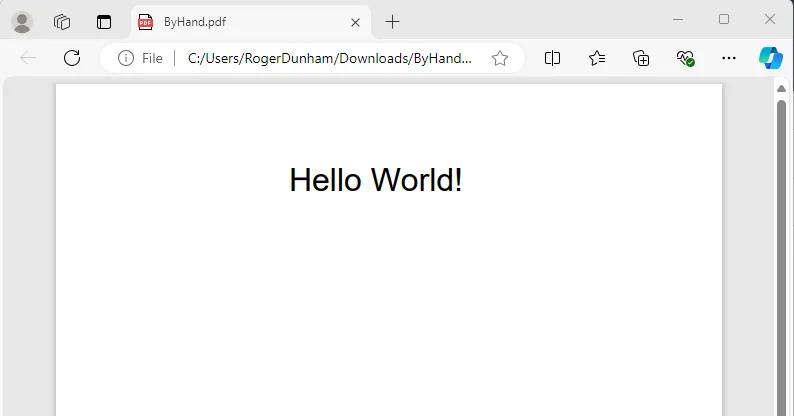Click the address bar file path
The image size is (794, 416).
click(330, 58)
